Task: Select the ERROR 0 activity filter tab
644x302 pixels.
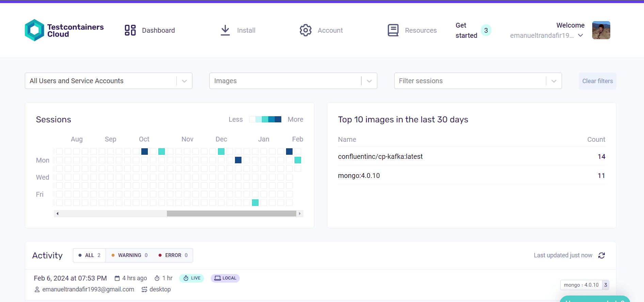Action: [173, 255]
